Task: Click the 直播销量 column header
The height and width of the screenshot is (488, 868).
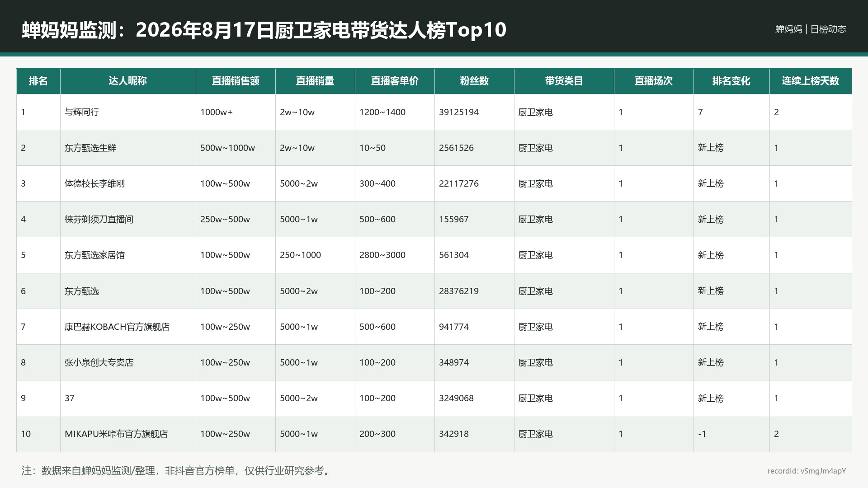Action: 315,81
